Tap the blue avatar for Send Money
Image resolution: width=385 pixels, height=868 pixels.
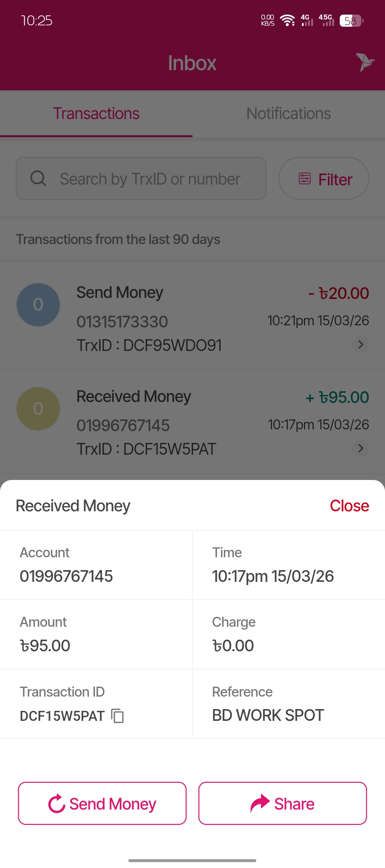click(x=38, y=305)
